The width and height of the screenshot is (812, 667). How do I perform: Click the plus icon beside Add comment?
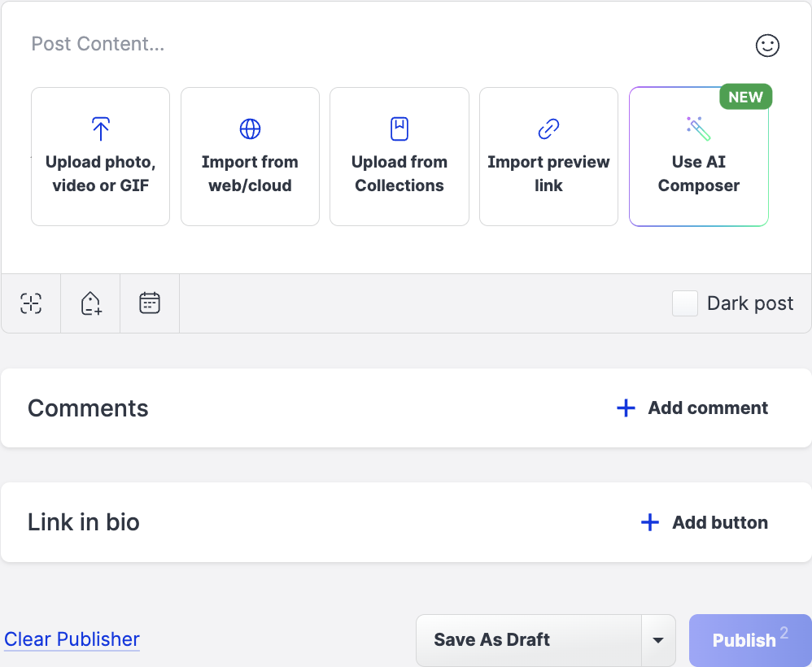point(625,408)
